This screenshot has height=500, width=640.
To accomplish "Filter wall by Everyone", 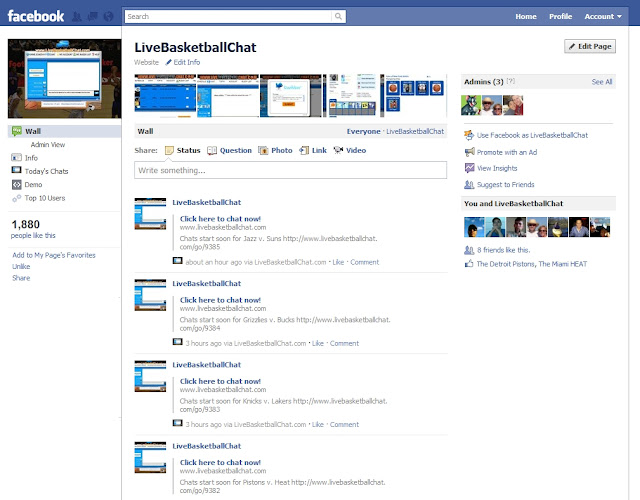I will click(363, 131).
